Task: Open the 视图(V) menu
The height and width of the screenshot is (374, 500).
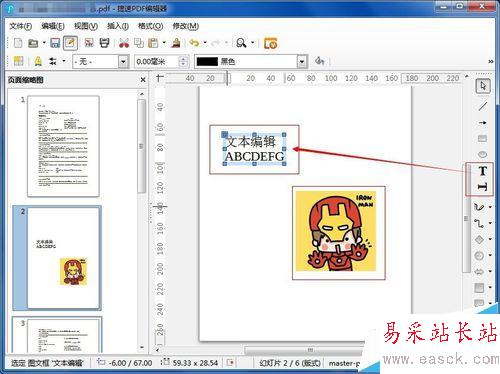Action: pos(86,26)
